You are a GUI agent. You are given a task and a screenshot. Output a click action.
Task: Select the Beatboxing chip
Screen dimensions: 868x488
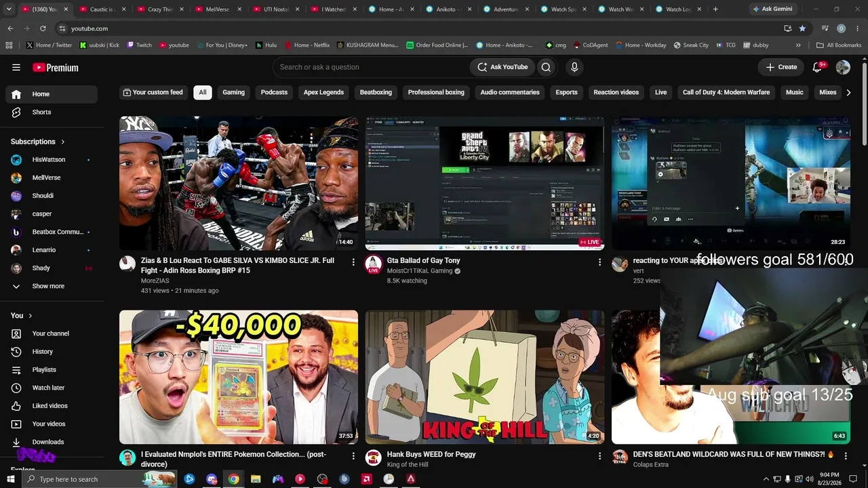tap(376, 92)
